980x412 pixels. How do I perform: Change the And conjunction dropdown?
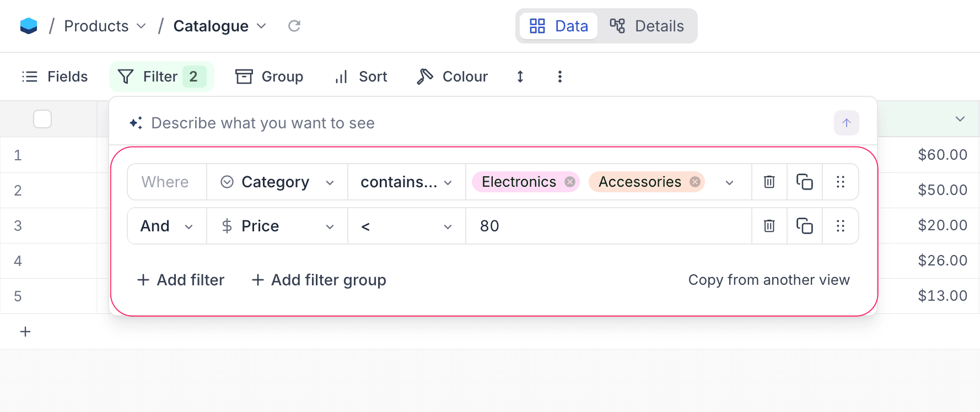point(166,226)
